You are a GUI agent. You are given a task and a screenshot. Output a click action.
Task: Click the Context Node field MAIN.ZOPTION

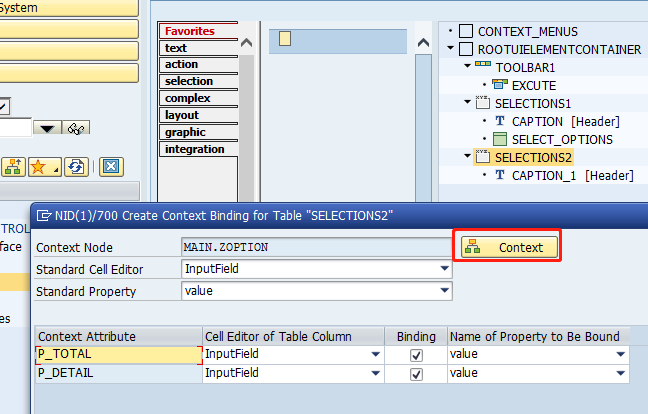[x=316, y=247]
